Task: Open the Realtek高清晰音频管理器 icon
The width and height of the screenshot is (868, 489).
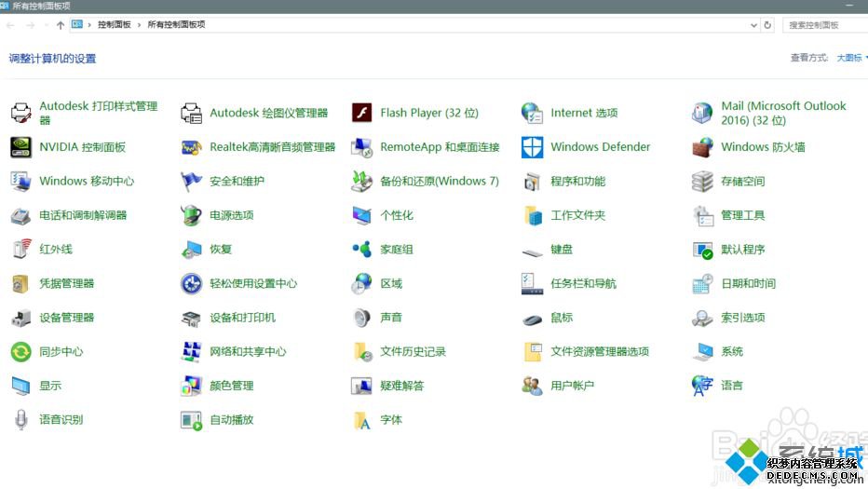Action: tap(192, 147)
